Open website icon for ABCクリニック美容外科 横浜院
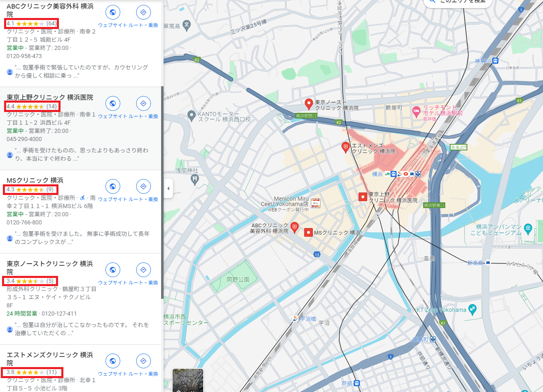The image size is (543, 392). [x=113, y=12]
